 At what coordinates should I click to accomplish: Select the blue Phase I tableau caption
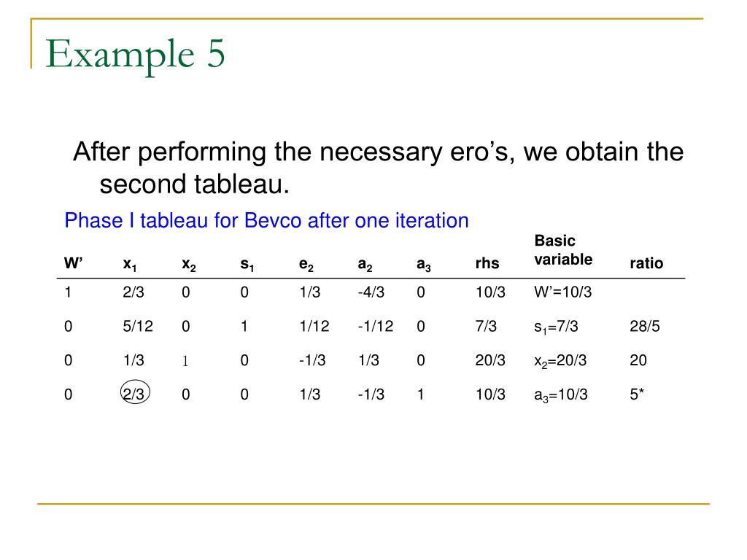tap(266, 220)
